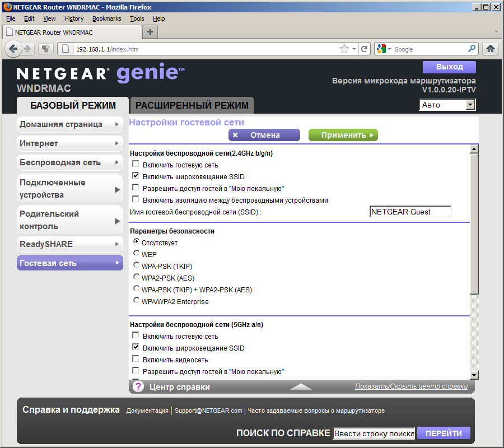Click 'Показать/Скрыть центр справки' link

pyautogui.click(x=411, y=386)
